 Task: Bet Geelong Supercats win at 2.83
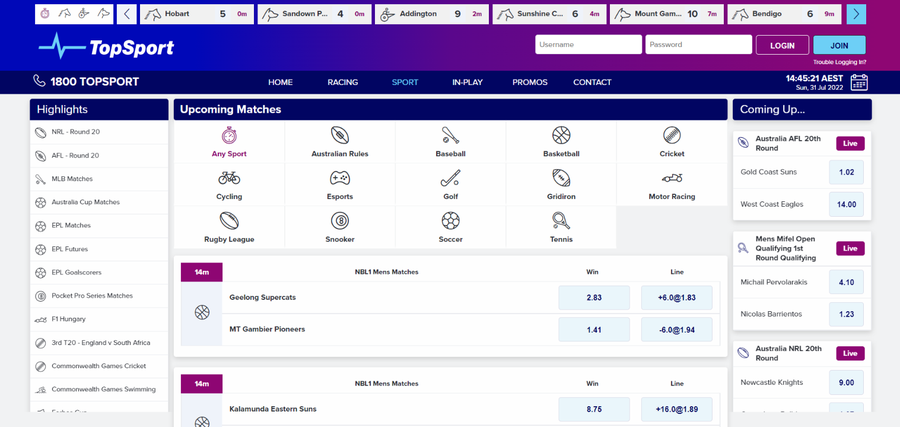(x=594, y=298)
